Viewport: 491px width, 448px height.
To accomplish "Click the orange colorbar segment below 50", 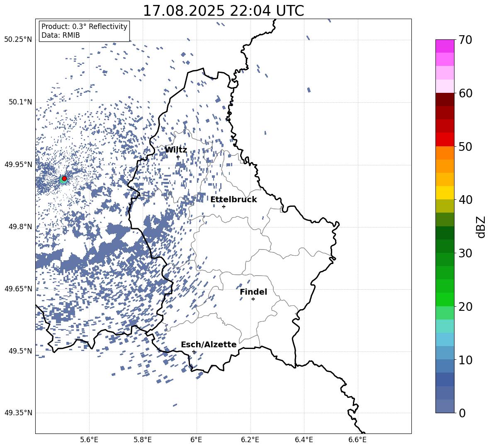I will click(445, 153).
